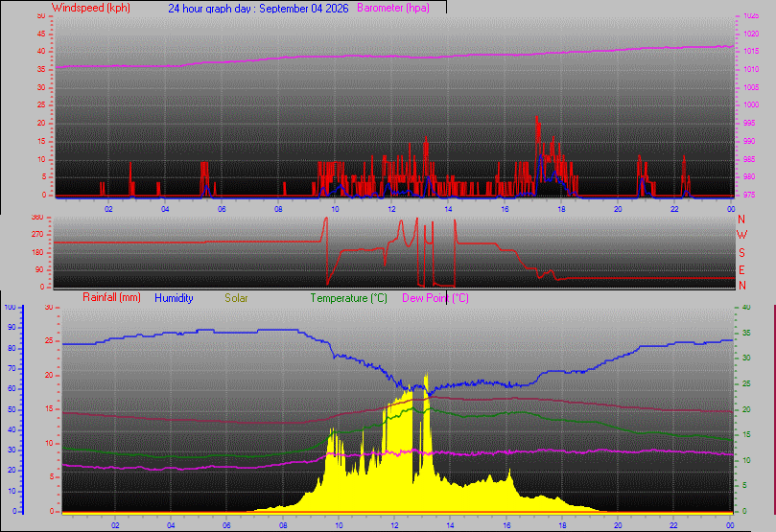Click hour 06 on windspeed graph time axis

tap(222, 209)
